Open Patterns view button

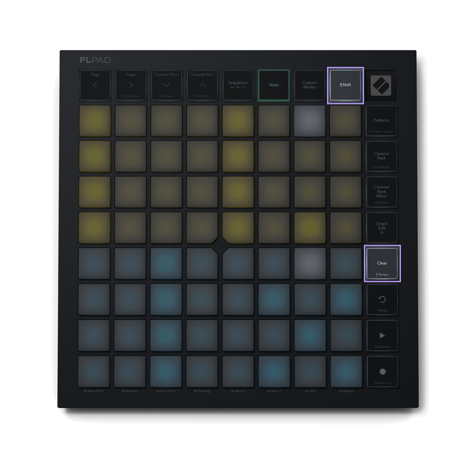point(381,121)
